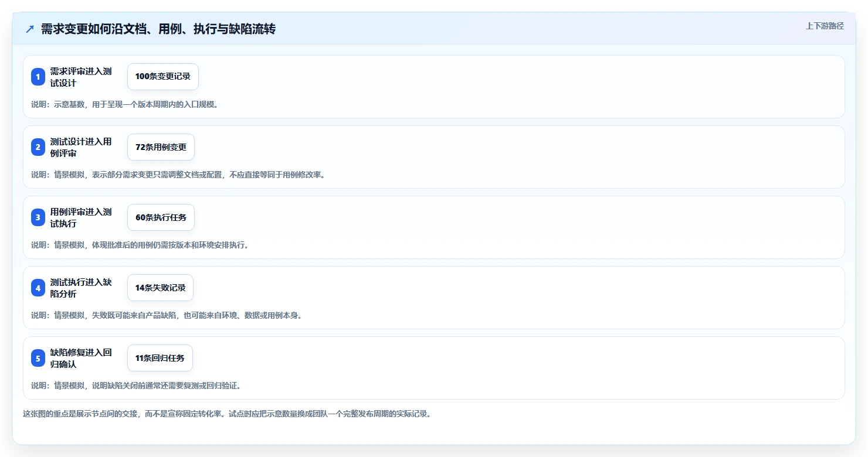The image size is (868, 457).
Task: Click the note about 失败既可能来自产品缺陷
Action: [167, 315]
